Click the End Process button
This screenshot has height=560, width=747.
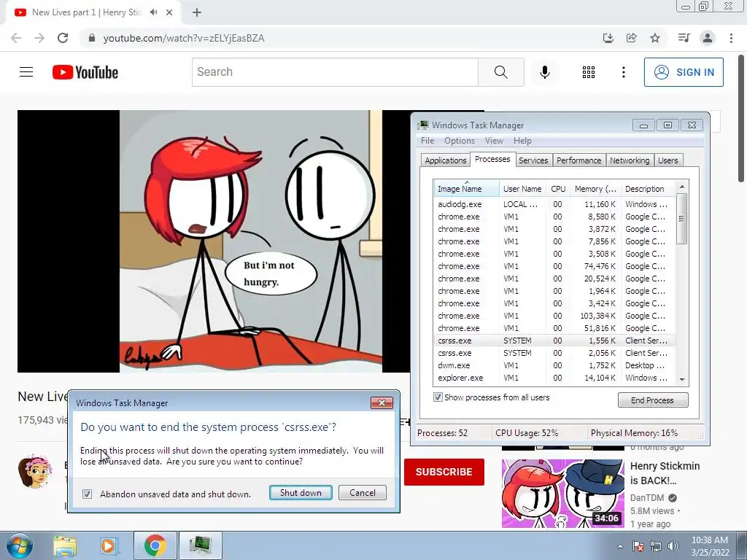point(653,400)
